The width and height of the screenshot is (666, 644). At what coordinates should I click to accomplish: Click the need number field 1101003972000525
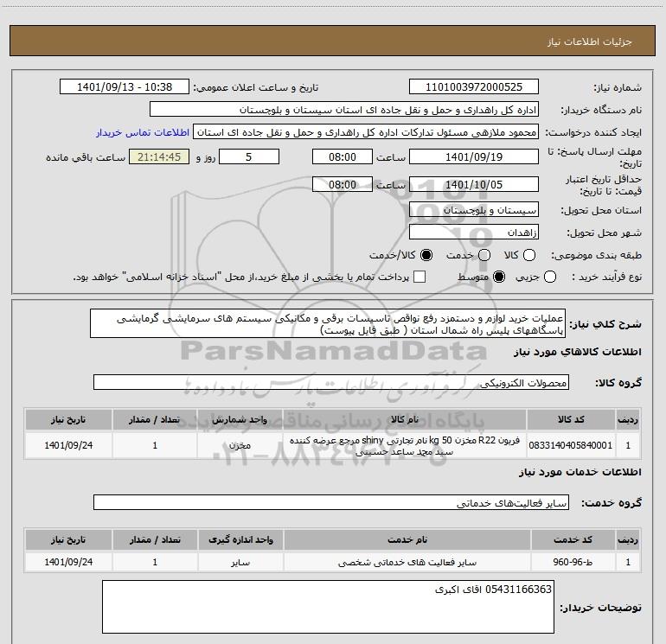(x=474, y=87)
